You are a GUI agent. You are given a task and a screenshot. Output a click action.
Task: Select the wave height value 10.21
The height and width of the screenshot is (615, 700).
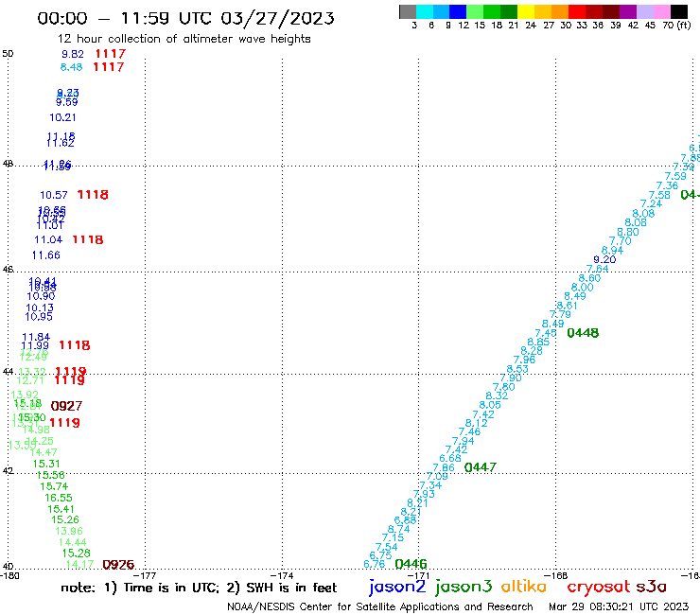coord(62,117)
